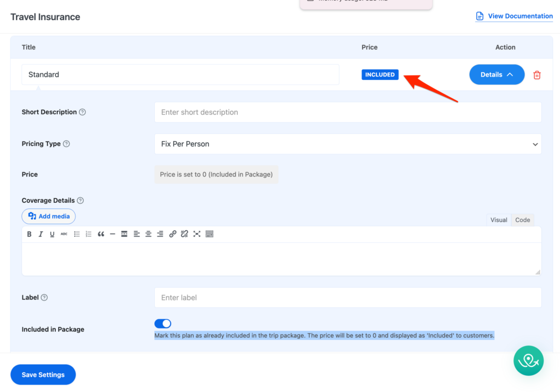The width and height of the screenshot is (560, 392).
Task: Click the remove link icon
Action: (x=184, y=234)
